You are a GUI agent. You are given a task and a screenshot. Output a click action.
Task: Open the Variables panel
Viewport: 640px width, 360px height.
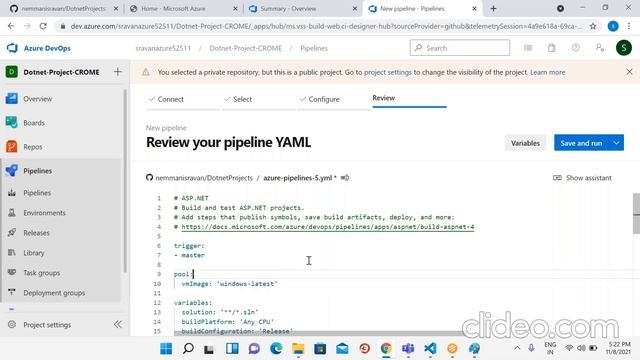point(525,143)
